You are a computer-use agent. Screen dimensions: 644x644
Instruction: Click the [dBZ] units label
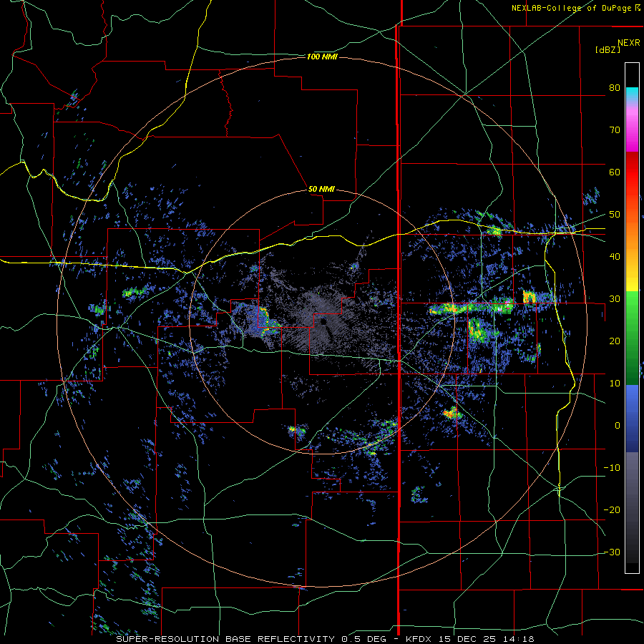[608, 50]
